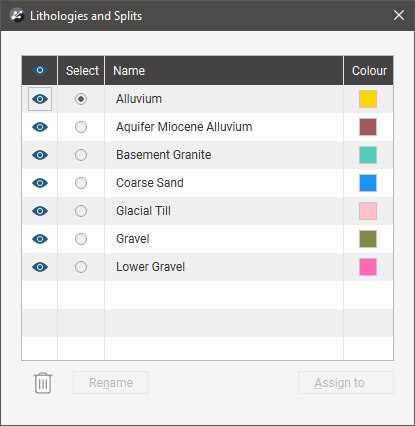Close the Lithologies and Splits dialog

(399, 15)
